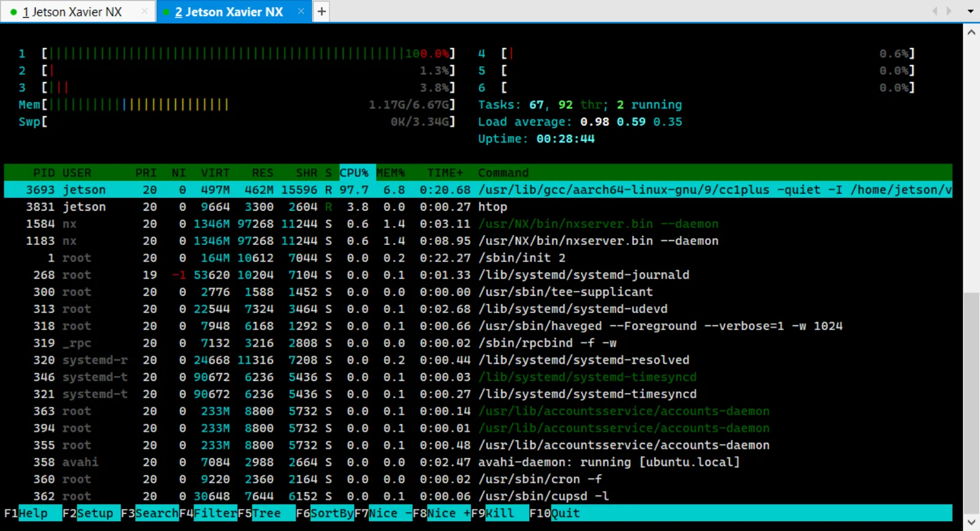Close the first Jetson Xavier NX tab

tap(145, 12)
